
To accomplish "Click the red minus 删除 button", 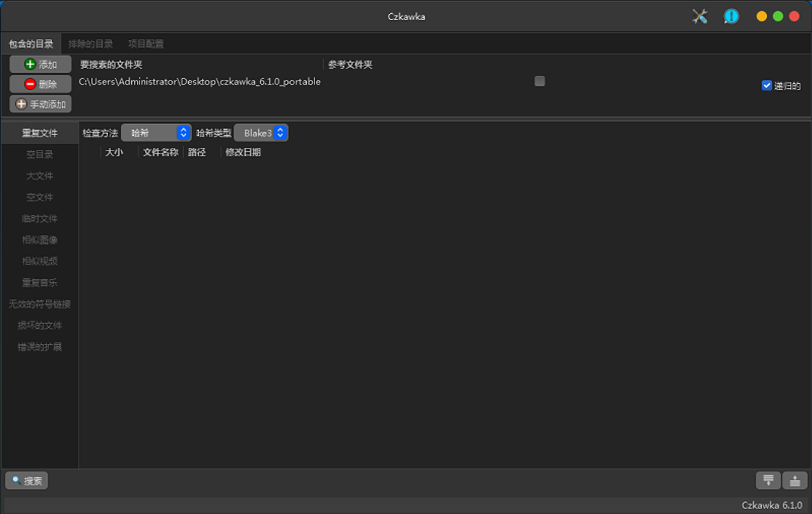I will coord(40,85).
